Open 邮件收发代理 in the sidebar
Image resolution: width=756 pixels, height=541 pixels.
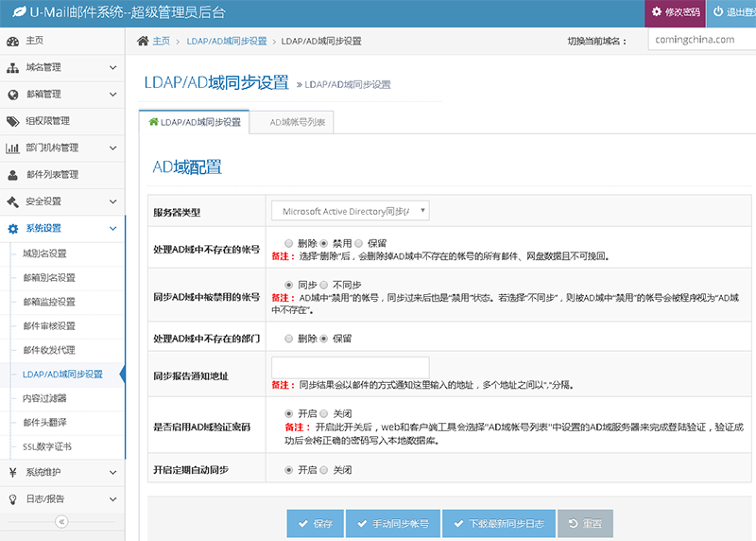tap(49, 350)
